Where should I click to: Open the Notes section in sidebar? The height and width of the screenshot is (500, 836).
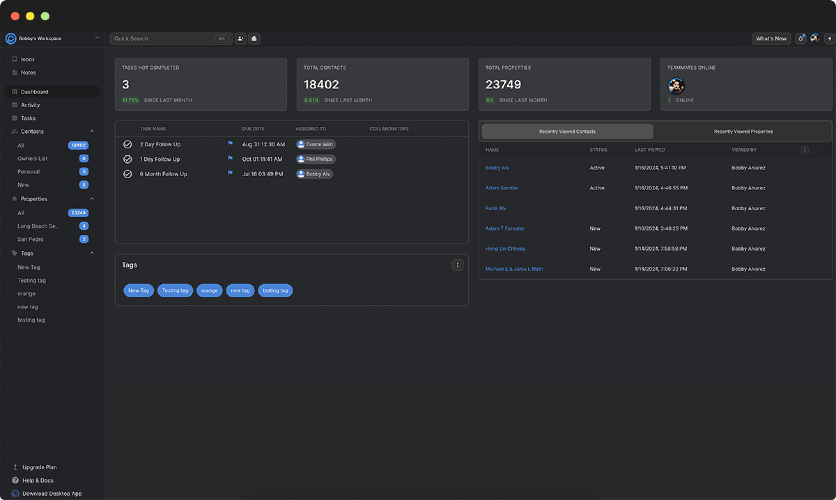click(x=28, y=72)
